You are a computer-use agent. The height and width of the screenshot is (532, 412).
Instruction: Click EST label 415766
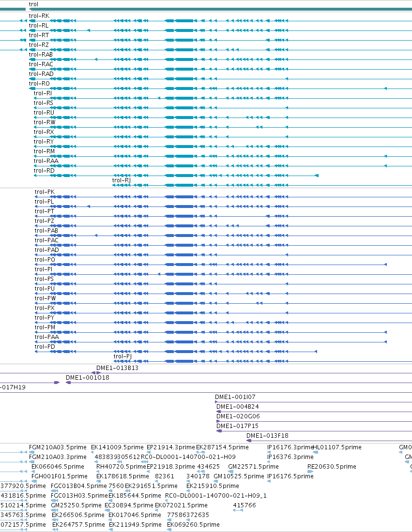tap(244, 505)
